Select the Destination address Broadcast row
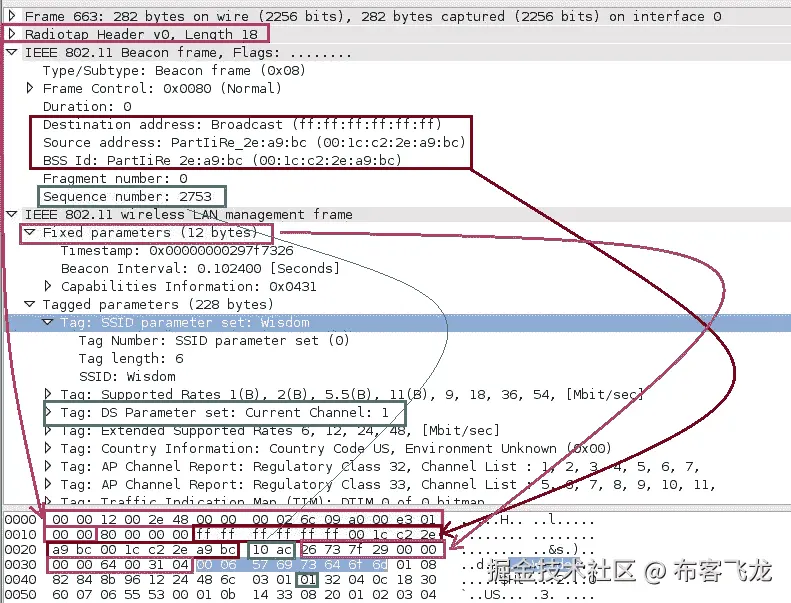This screenshot has height=603, width=791. pos(242,124)
